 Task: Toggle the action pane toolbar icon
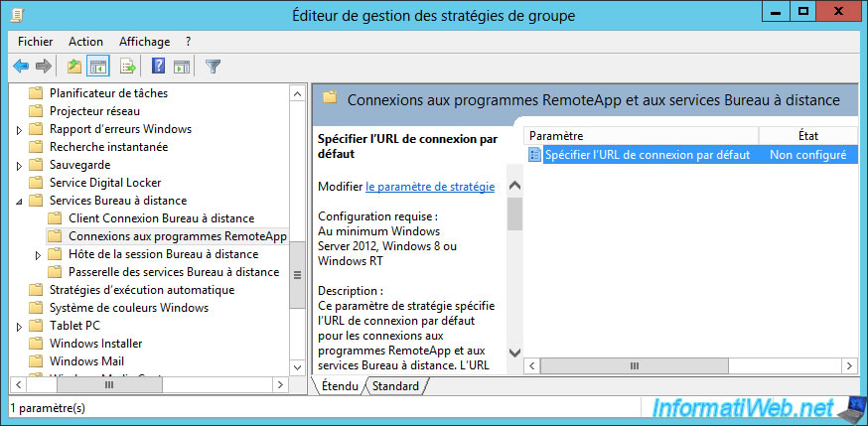point(182,67)
